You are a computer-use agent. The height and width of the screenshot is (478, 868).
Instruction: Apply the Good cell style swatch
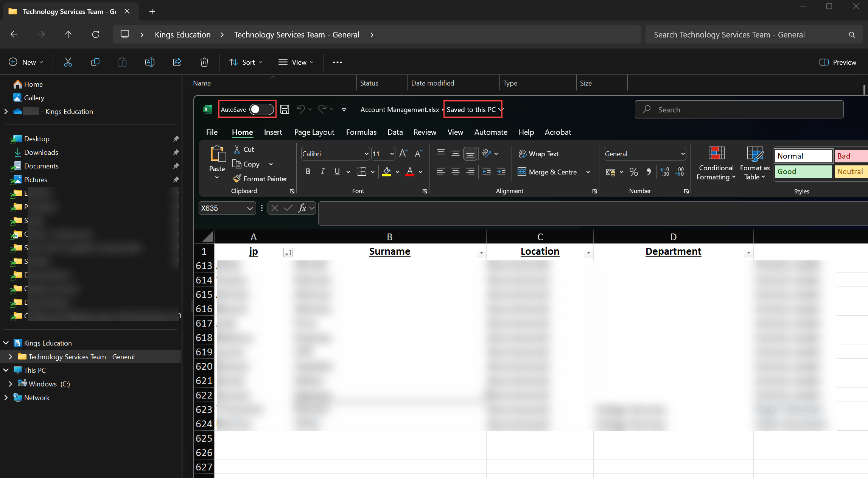point(803,171)
